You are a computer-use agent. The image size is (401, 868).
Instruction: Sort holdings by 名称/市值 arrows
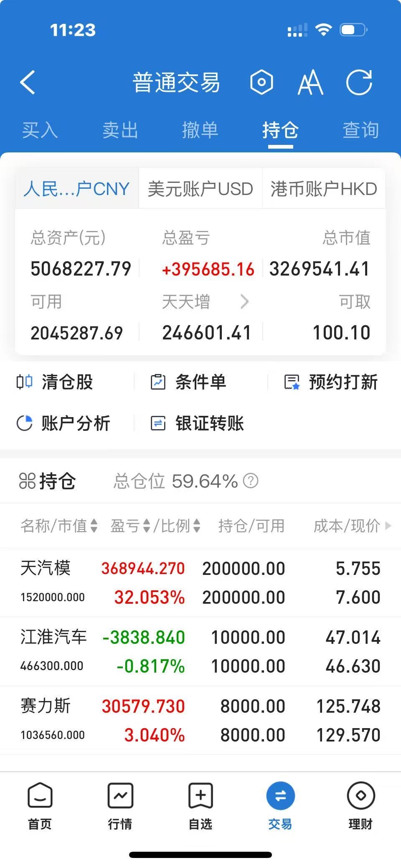tap(94, 526)
